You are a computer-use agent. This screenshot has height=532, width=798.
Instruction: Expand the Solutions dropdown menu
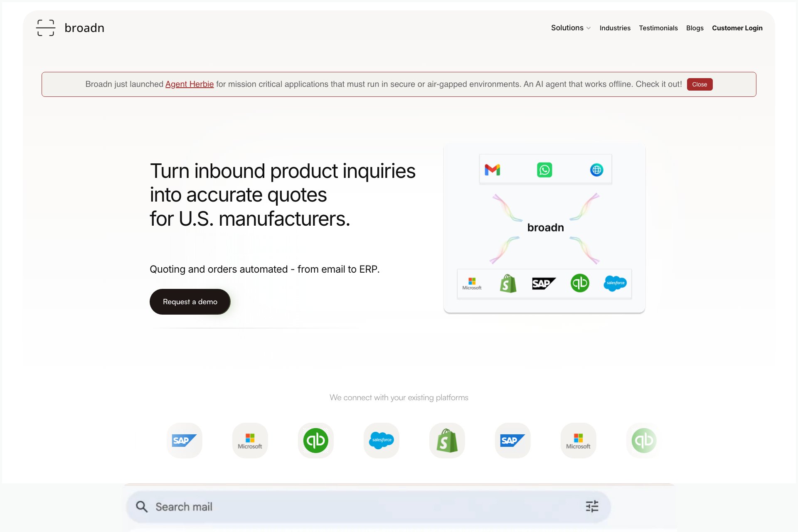pyautogui.click(x=571, y=28)
